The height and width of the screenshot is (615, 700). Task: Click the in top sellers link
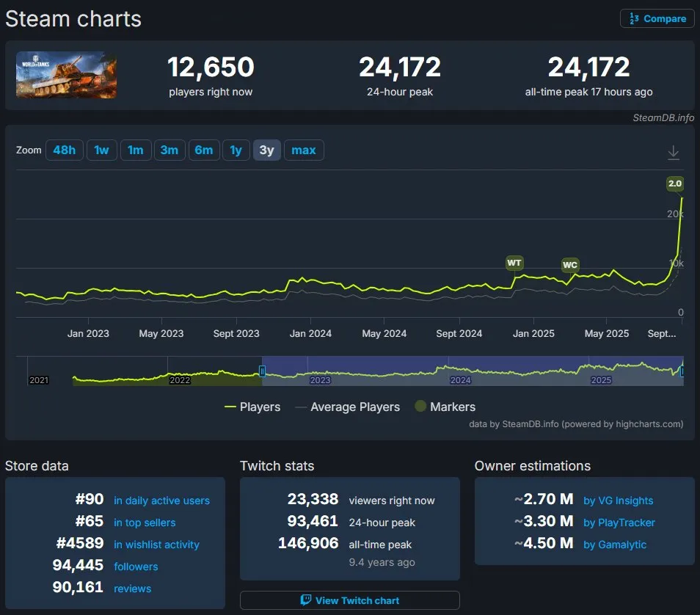point(143,523)
